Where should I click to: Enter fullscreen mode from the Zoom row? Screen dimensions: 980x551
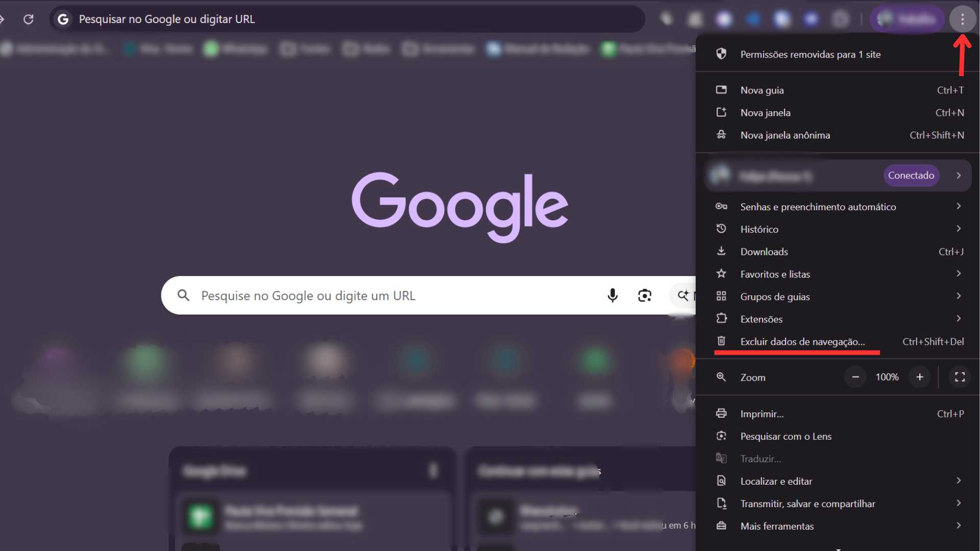(960, 377)
